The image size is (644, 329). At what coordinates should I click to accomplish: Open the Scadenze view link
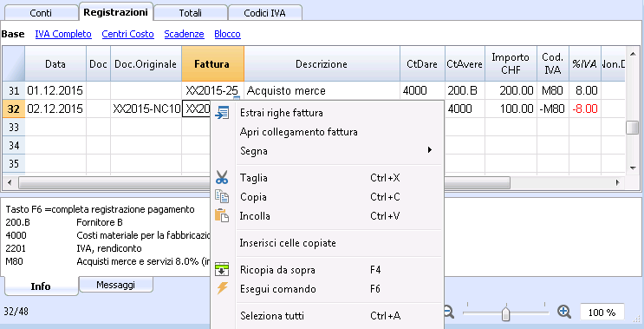tap(184, 34)
